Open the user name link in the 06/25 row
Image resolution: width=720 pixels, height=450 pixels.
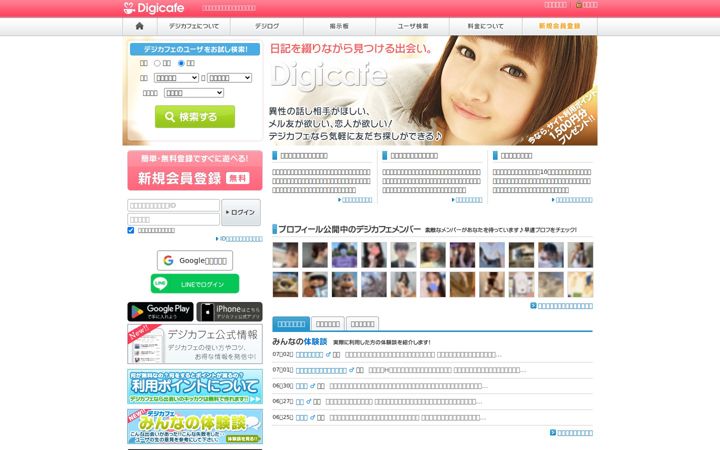click(302, 418)
